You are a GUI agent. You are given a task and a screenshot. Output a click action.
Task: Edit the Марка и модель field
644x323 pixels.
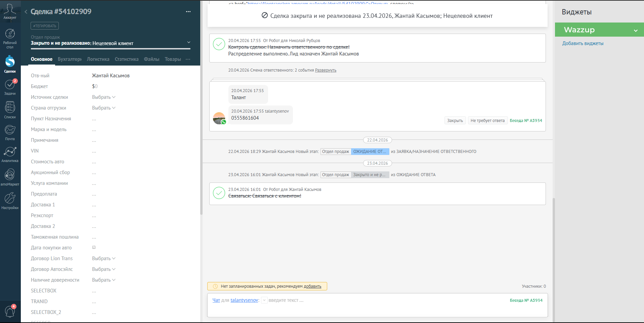click(94, 129)
